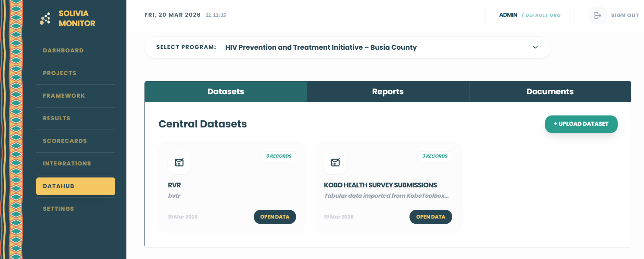Select the highlighted DataHub menu item
Screen dimensions: 644x259
point(76,186)
